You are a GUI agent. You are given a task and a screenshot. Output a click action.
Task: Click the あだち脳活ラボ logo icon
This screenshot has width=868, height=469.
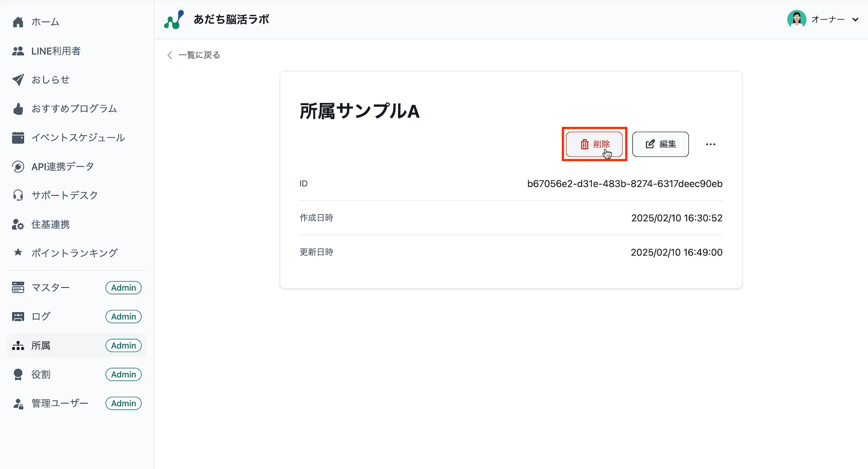tap(174, 20)
